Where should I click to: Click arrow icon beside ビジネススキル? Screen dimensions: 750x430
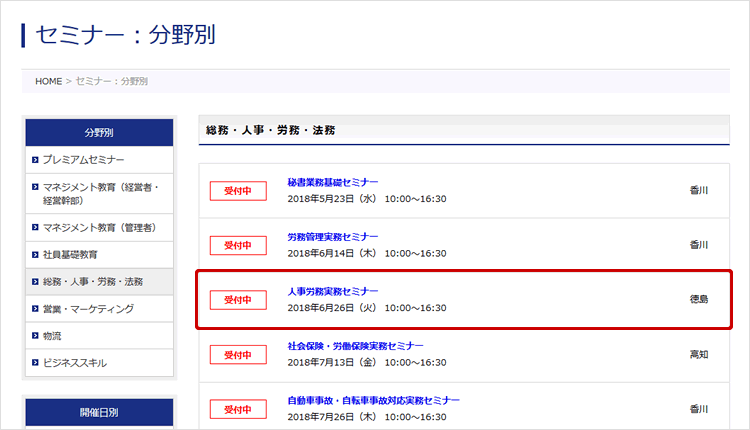coord(35,363)
